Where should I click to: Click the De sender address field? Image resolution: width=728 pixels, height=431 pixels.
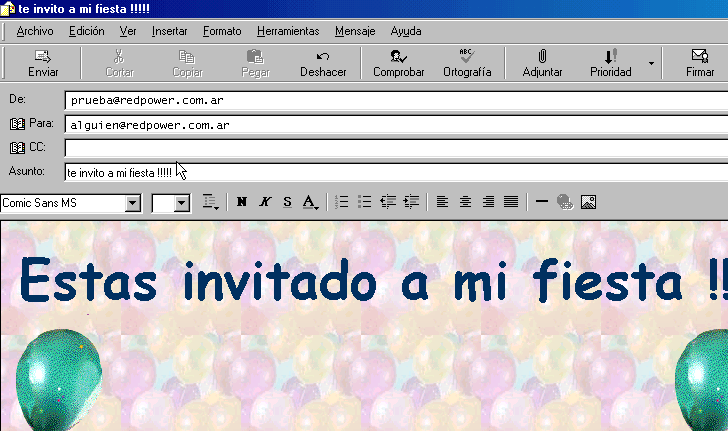point(396,100)
